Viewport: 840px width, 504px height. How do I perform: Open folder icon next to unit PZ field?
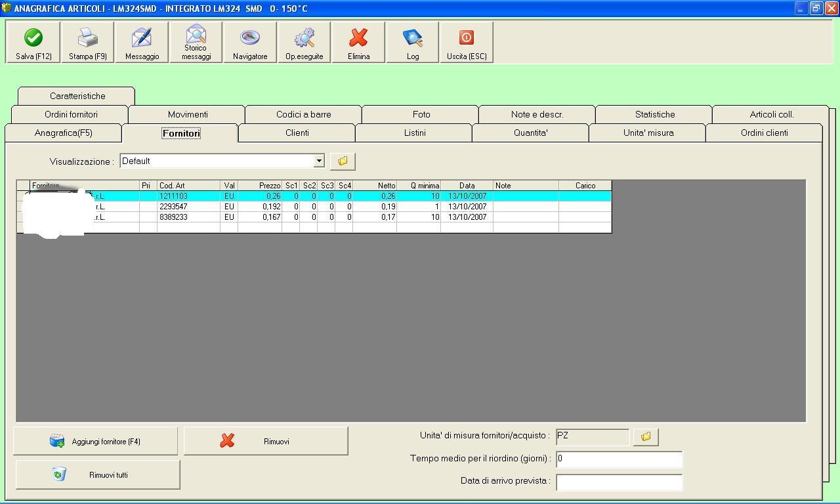646,436
